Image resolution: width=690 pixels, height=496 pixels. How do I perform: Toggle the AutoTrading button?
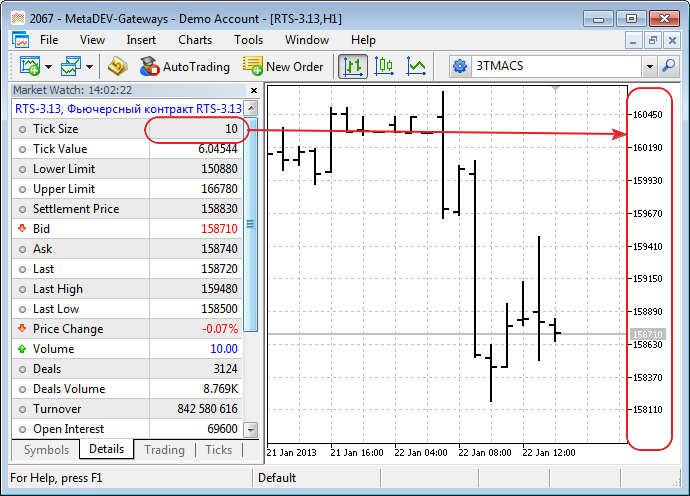point(185,66)
